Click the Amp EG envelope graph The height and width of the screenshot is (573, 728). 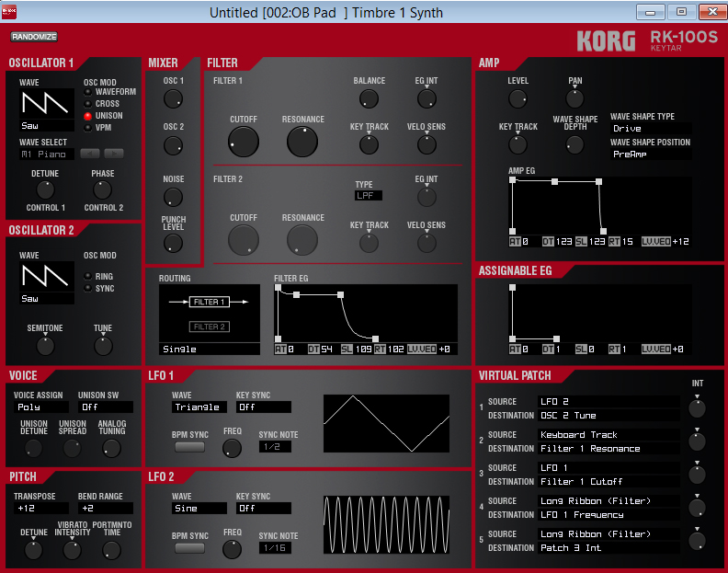(x=600, y=206)
